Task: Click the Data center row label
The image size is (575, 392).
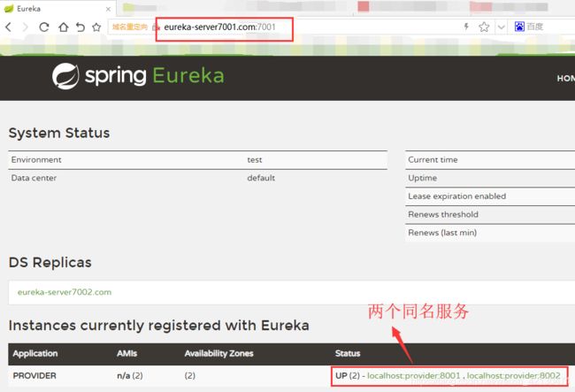Action: point(34,178)
